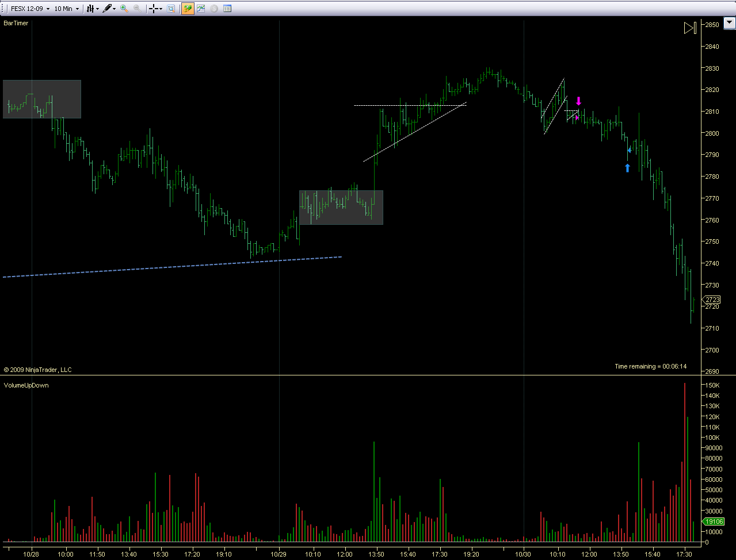Select the chart style bars icon
Viewport: 736px width, 560px height.
pos(90,9)
